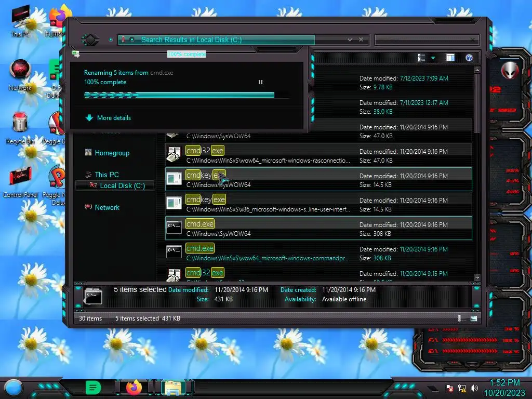Viewport: 532px width, 399px height.
Task: Click the Date modified value in details pane
Action: point(241,290)
